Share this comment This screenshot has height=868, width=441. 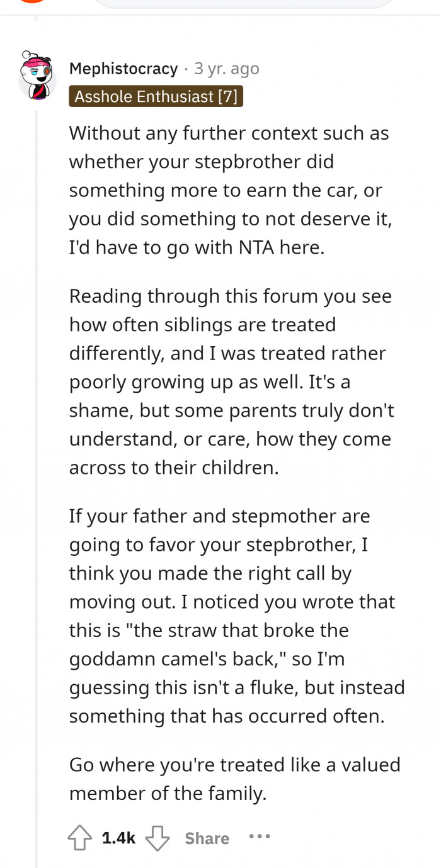pyautogui.click(x=207, y=838)
